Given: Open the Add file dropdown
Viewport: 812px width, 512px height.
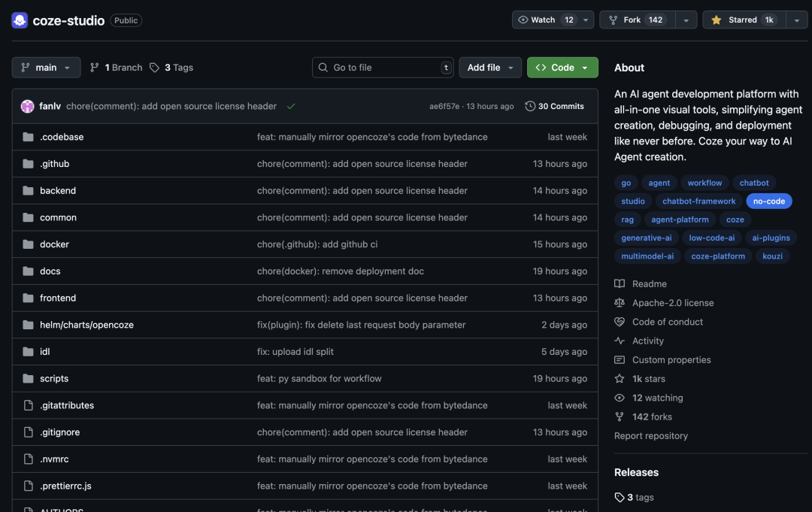Looking at the screenshot, I should tap(490, 68).
